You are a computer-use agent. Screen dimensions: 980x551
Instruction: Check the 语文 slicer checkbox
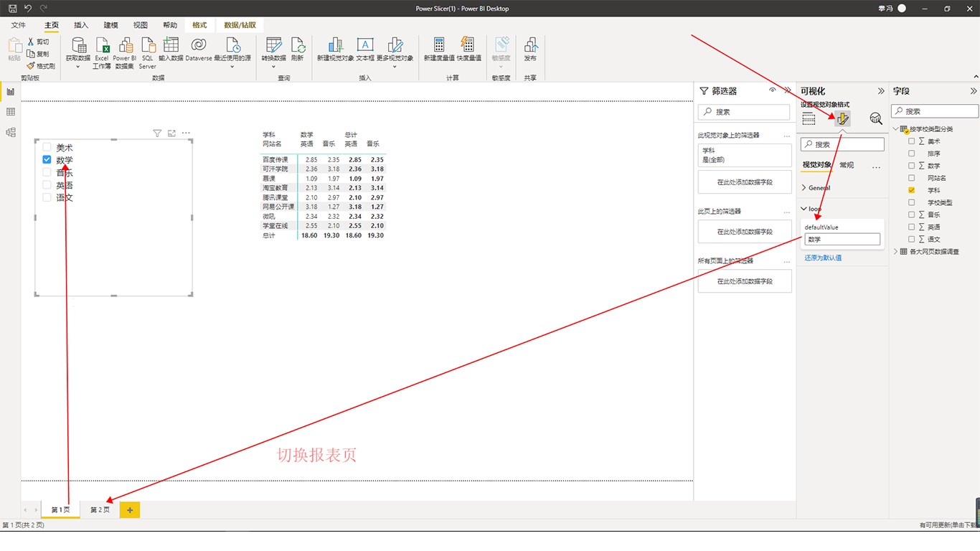47,197
